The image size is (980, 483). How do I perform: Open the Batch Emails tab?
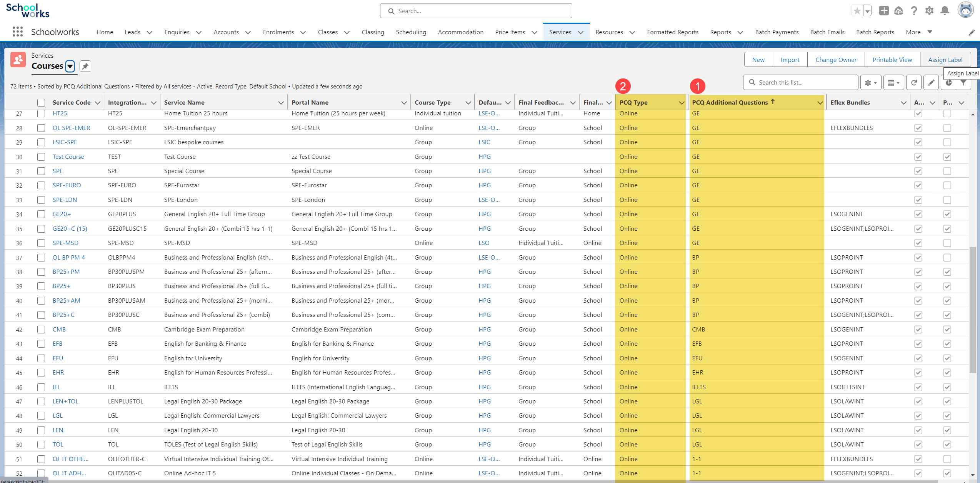point(827,32)
